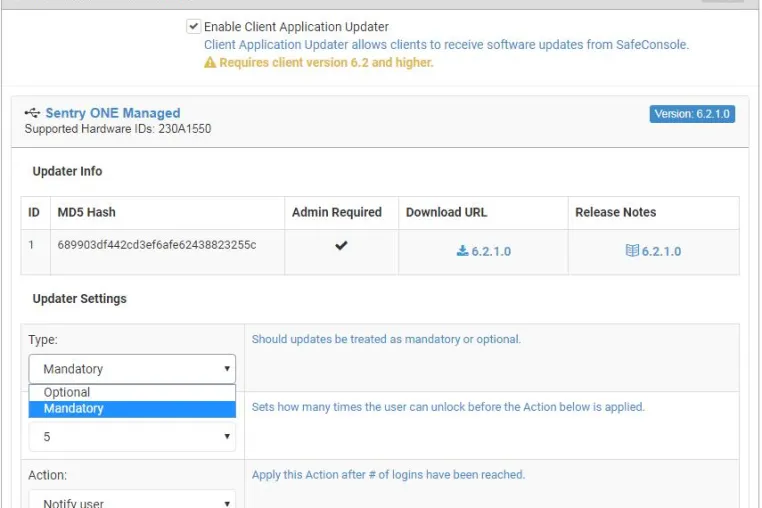
Task: Click the Client Application Updater description text
Action: click(x=446, y=45)
